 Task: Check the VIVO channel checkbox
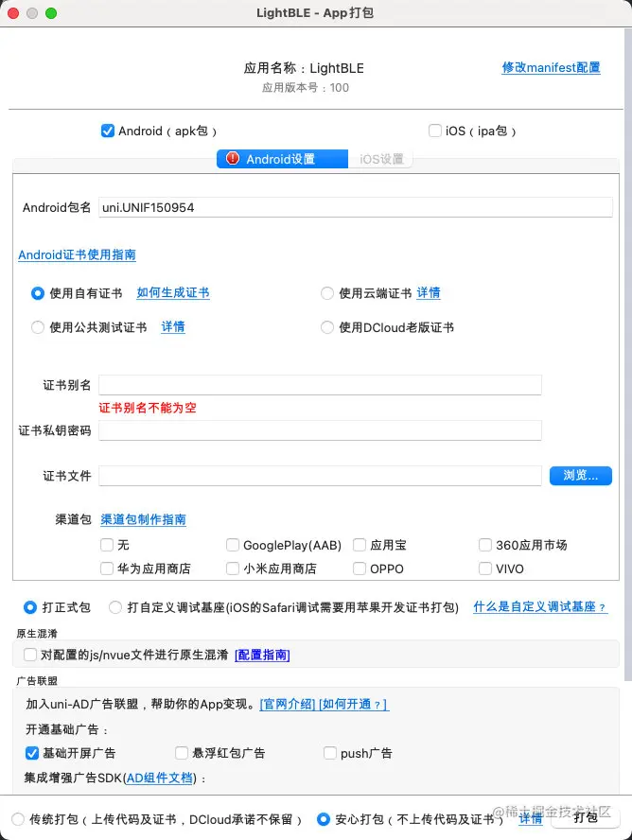point(485,569)
